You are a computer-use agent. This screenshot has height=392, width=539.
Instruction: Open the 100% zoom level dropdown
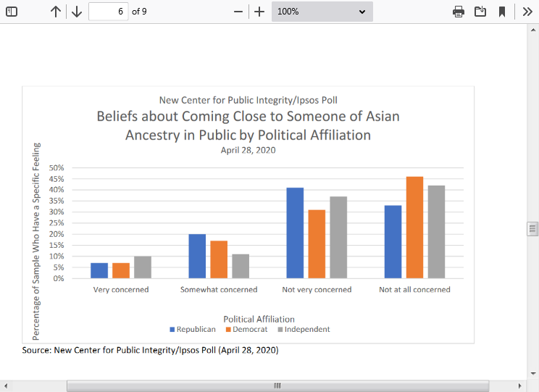click(x=322, y=12)
